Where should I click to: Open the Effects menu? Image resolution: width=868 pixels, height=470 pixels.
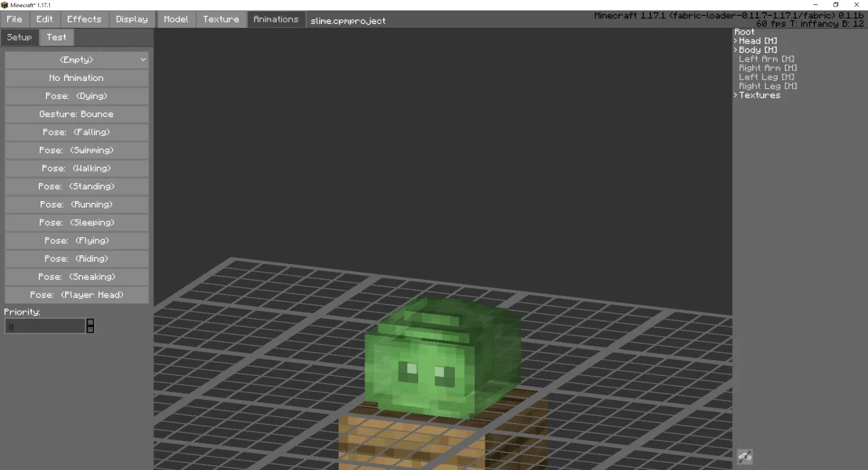[85, 19]
